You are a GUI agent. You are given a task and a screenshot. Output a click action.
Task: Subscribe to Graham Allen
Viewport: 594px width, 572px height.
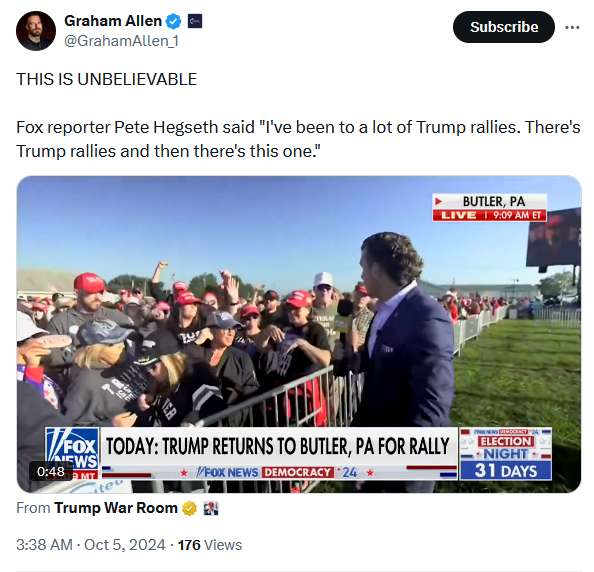[504, 27]
